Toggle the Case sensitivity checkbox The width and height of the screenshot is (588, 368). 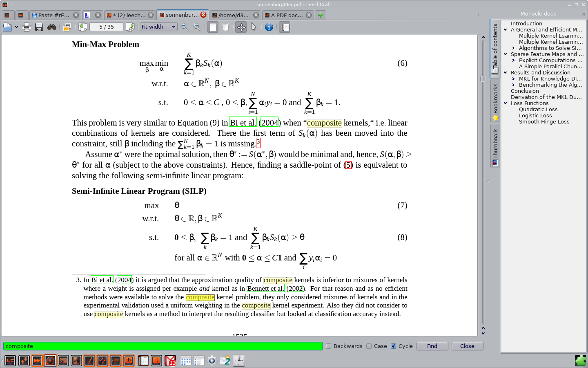pos(369,346)
